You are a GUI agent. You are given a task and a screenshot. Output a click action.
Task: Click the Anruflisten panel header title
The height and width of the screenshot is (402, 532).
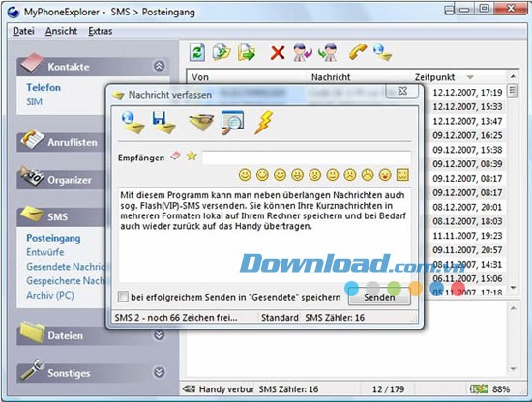(x=73, y=142)
